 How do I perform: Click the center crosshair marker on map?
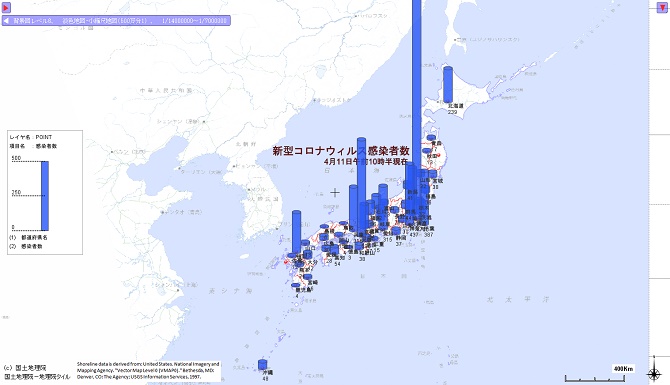tap(335, 193)
